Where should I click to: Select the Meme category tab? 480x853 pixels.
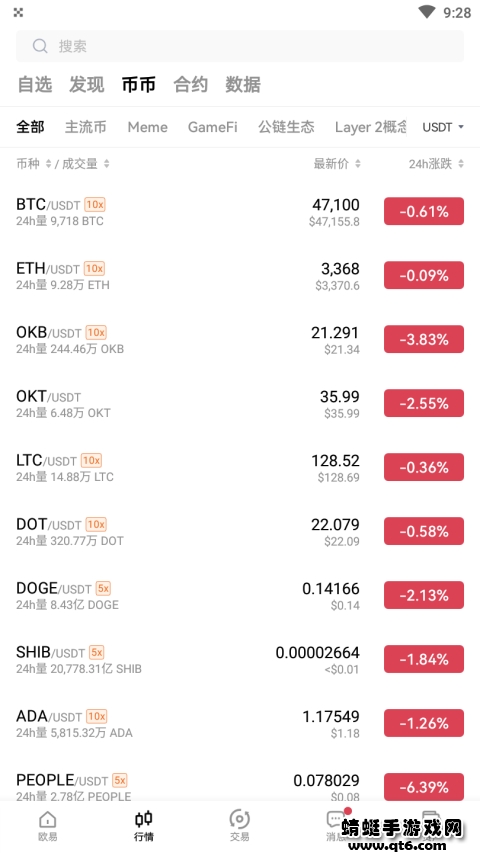147,127
